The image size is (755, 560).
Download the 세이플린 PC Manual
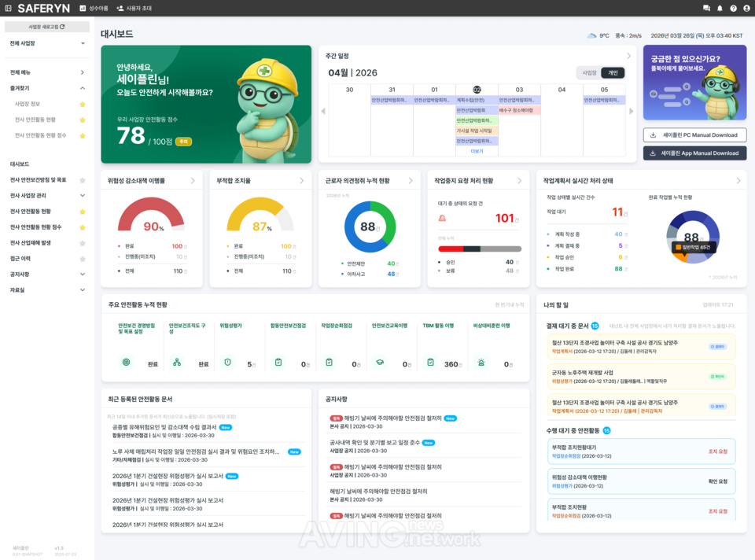(x=694, y=135)
